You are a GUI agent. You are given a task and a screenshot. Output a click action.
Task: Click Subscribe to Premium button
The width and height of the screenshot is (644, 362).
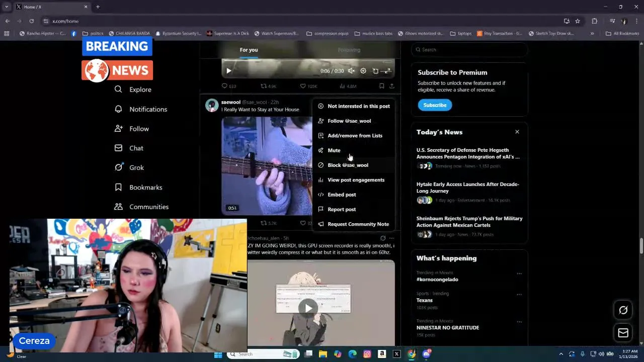tap(435, 105)
